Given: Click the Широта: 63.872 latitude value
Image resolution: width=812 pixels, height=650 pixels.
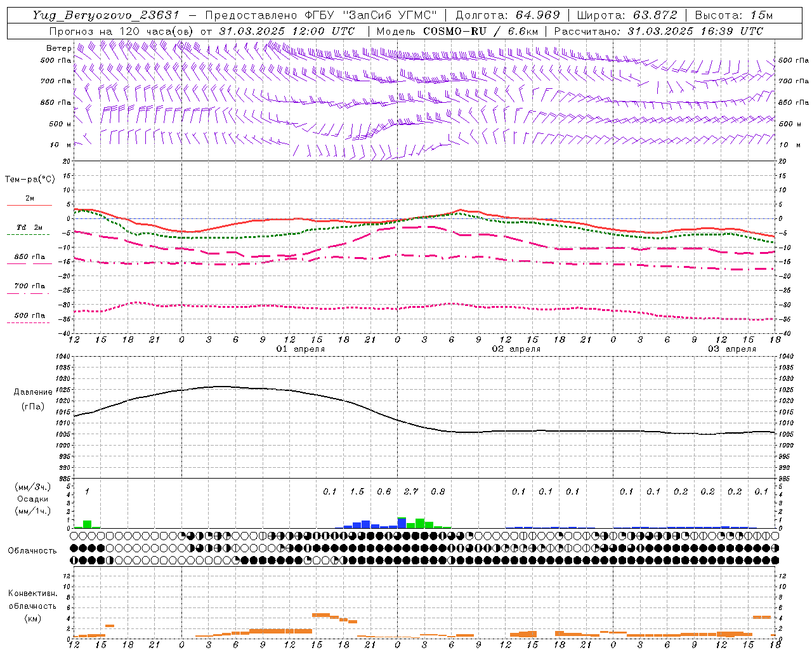Looking at the screenshot, I should (x=627, y=15).
